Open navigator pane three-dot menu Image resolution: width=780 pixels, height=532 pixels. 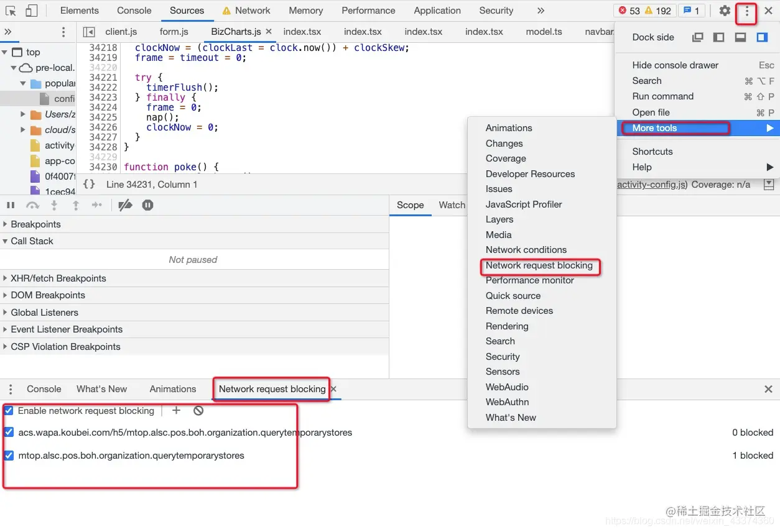click(63, 32)
